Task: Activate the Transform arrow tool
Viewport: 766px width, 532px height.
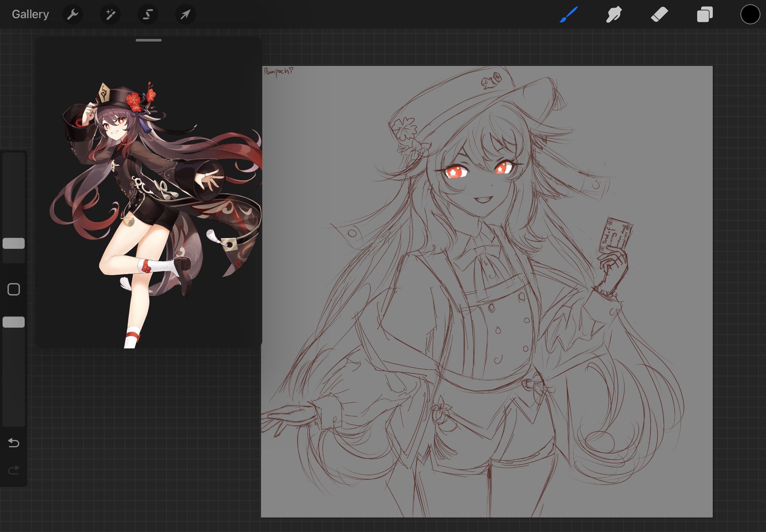Action: 185,14
